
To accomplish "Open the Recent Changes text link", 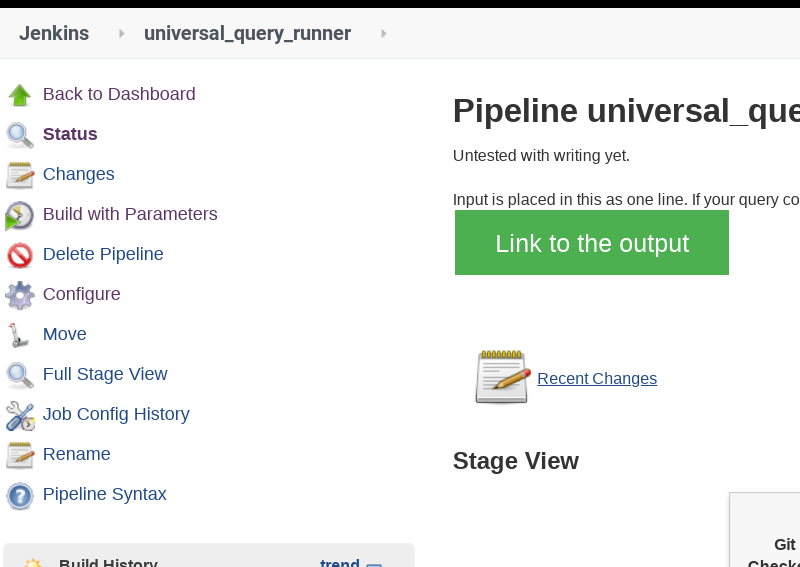I will coord(597,378).
